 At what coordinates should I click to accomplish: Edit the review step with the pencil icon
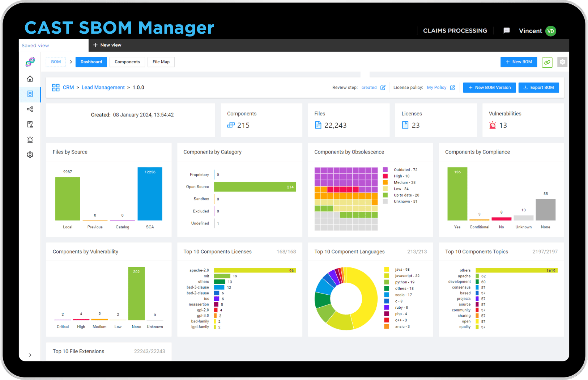(x=383, y=87)
